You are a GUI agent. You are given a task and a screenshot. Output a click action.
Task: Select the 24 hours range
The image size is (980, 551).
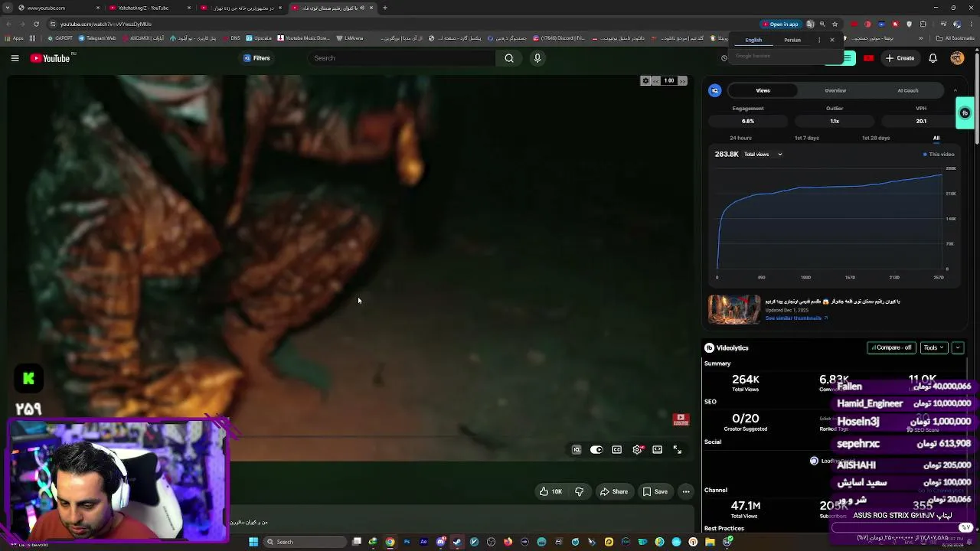click(x=740, y=138)
